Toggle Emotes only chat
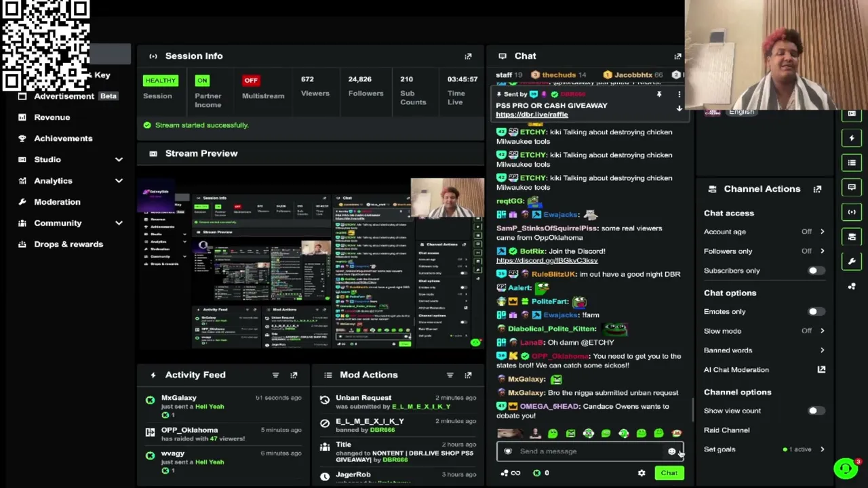The height and width of the screenshot is (488, 868). click(816, 312)
